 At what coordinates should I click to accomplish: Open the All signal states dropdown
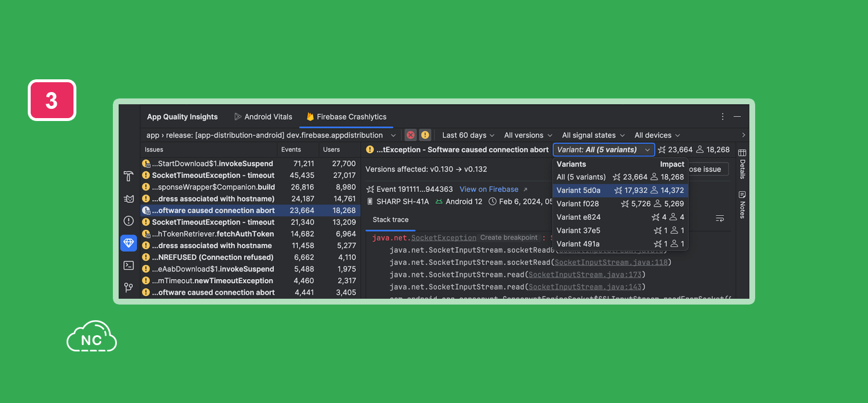click(593, 135)
